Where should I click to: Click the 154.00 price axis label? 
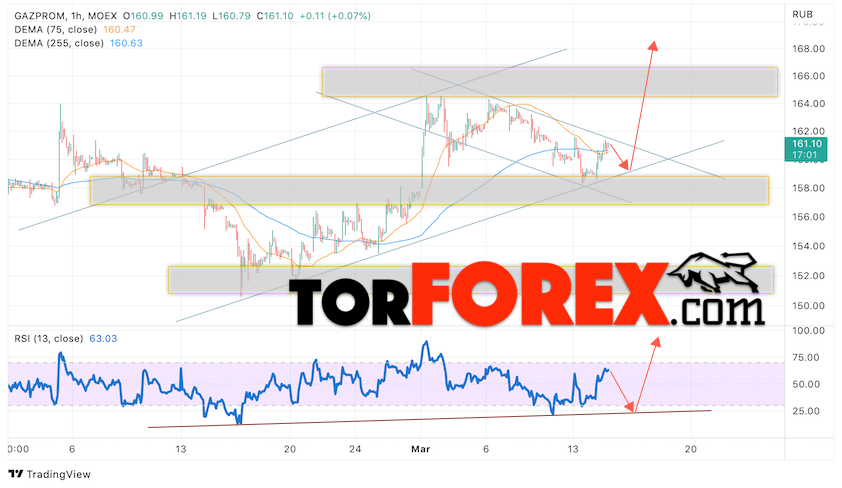click(808, 246)
